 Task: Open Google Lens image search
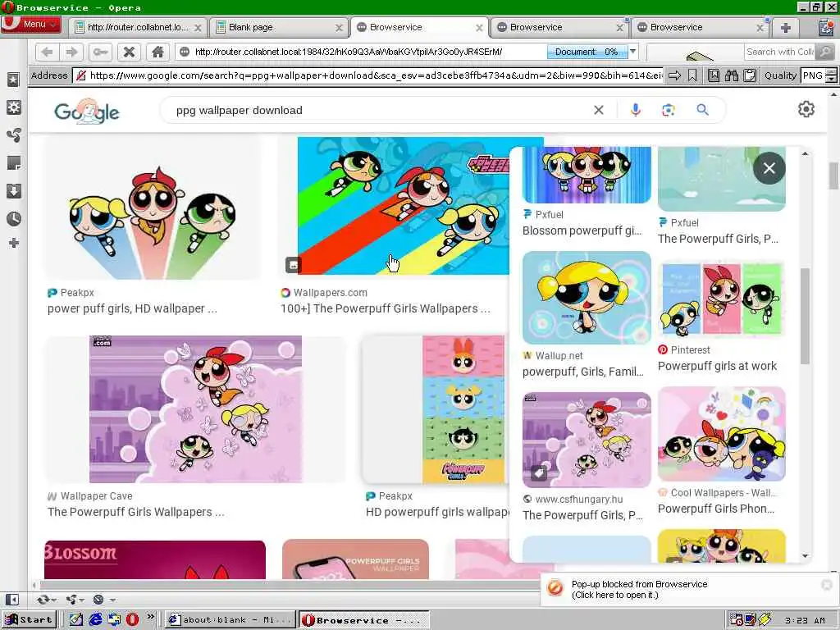(x=668, y=111)
